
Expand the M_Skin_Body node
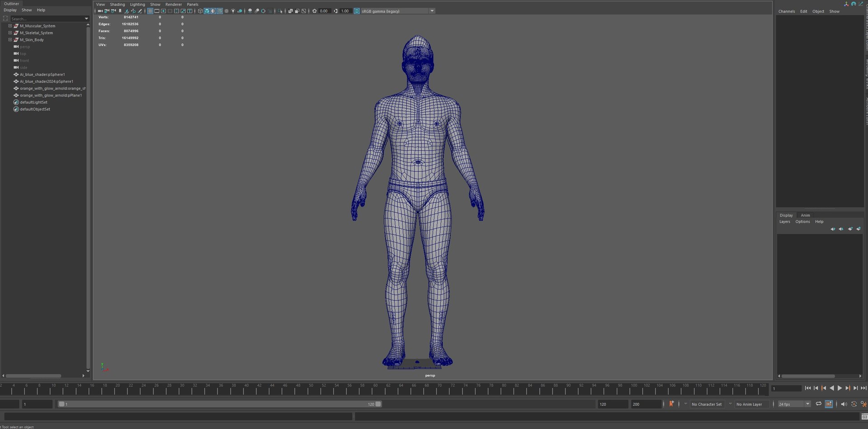point(10,40)
